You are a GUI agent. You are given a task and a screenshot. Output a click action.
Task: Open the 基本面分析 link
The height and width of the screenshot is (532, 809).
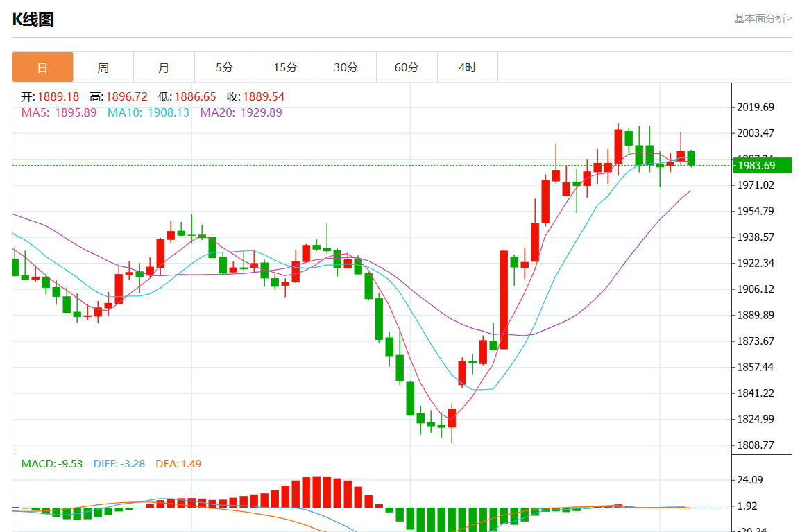click(763, 19)
